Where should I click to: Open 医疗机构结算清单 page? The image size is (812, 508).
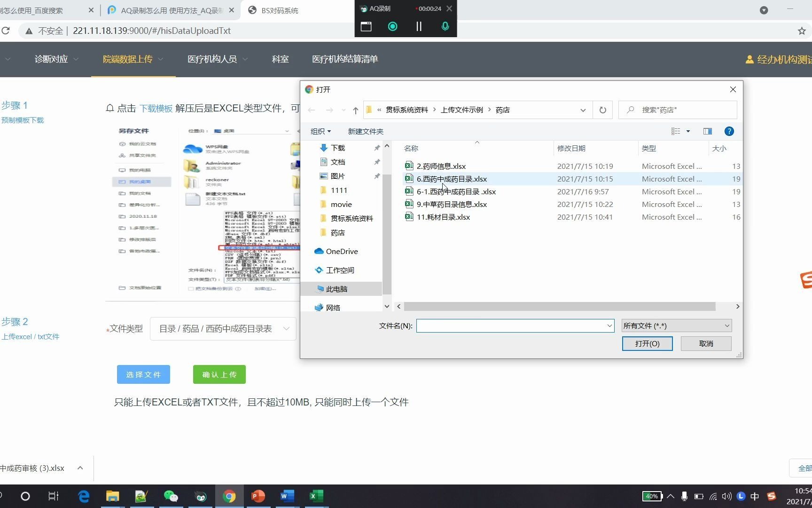tap(345, 59)
